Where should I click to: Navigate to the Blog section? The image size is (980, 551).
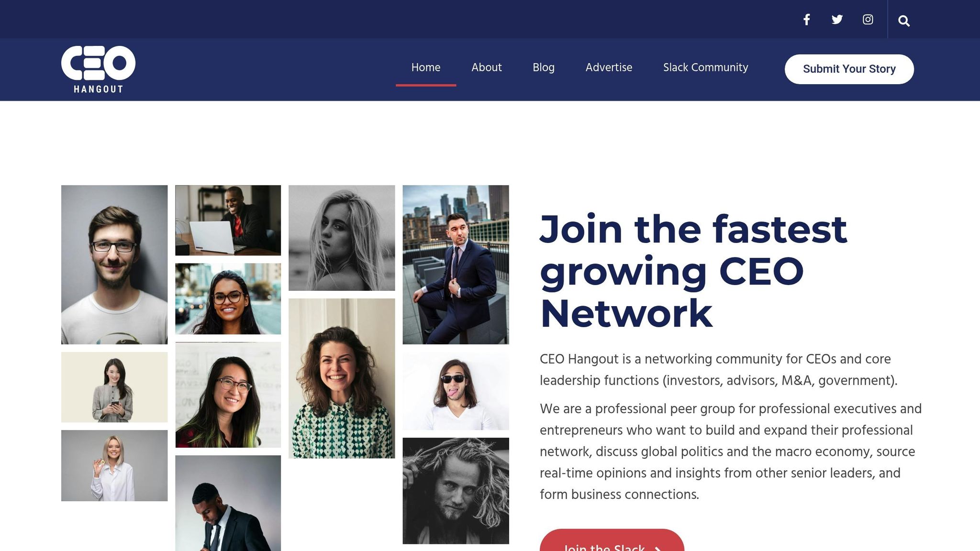click(543, 68)
